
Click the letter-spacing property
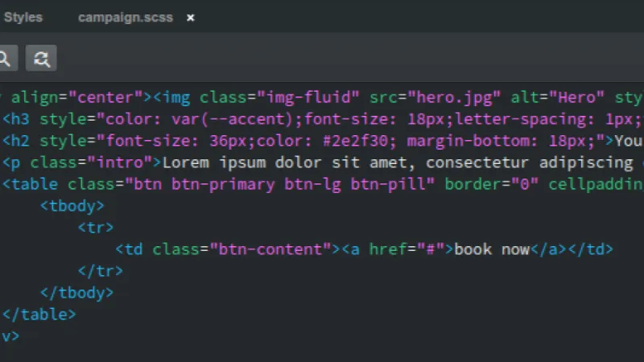(524, 119)
